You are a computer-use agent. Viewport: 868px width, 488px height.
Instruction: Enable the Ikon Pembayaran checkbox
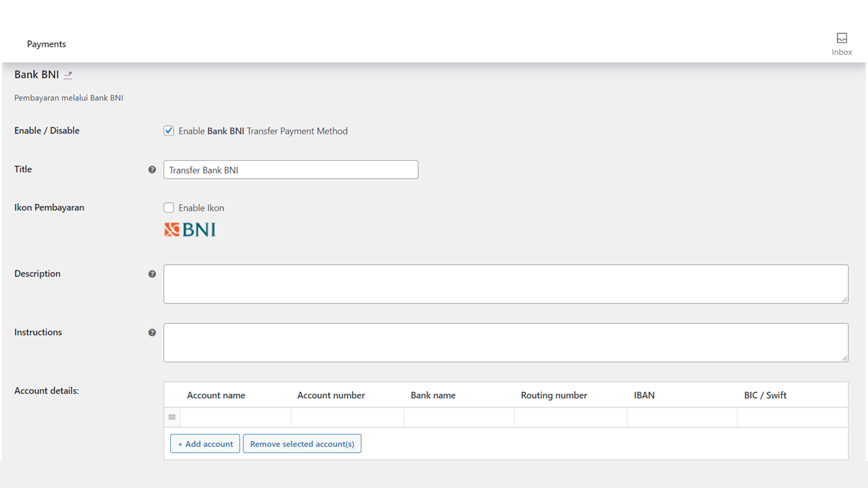(168, 207)
